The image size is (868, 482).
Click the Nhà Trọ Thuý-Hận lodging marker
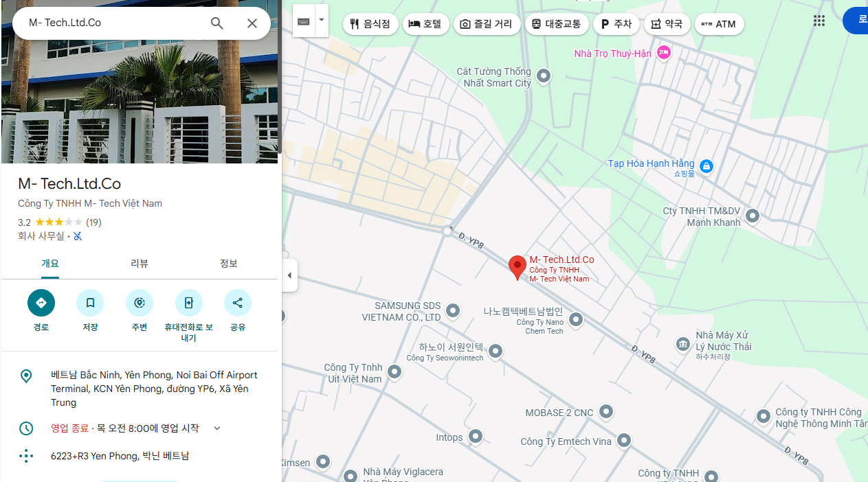coord(663,52)
